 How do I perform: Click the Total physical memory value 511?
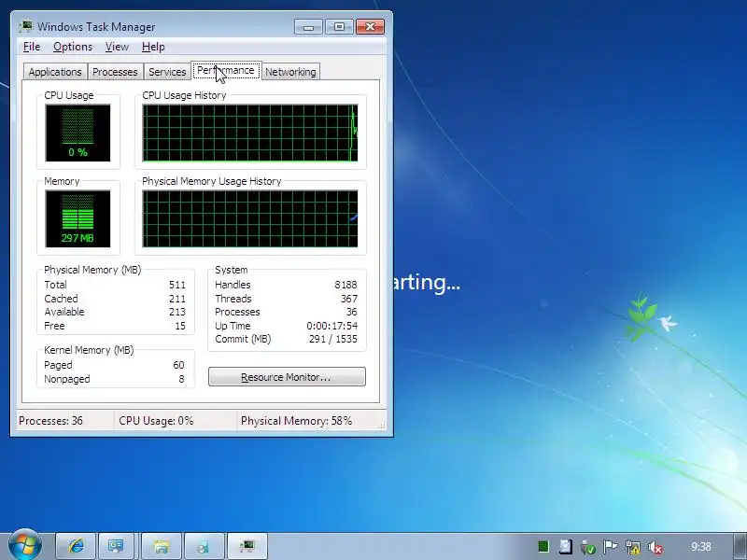(x=177, y=285)
